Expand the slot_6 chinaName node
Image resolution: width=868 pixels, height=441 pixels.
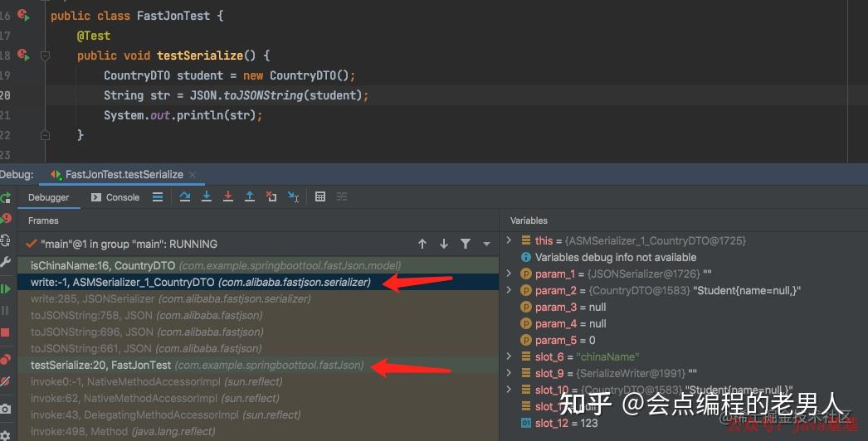[509, 356]
